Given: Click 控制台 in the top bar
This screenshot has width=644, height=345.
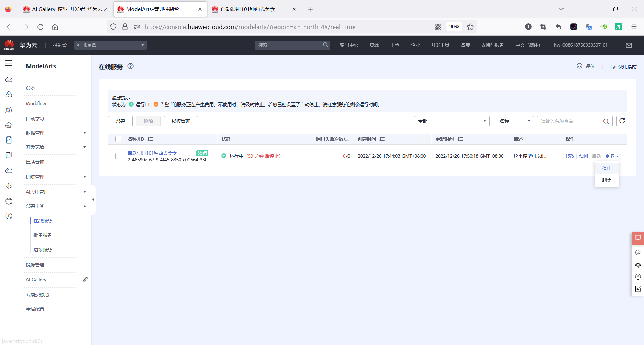Looking at the screenshot, I should (60, 45).
